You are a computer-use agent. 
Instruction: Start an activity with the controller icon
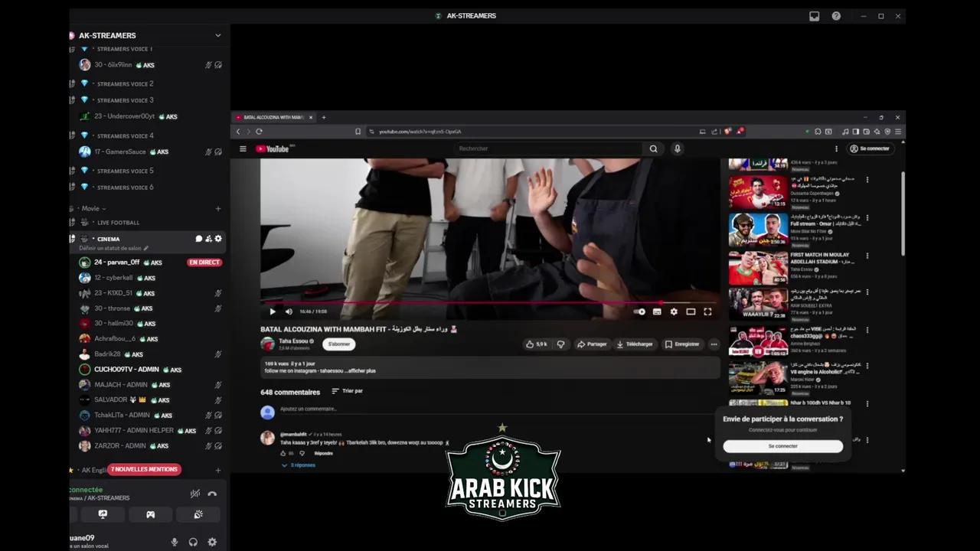coord(150,514)
